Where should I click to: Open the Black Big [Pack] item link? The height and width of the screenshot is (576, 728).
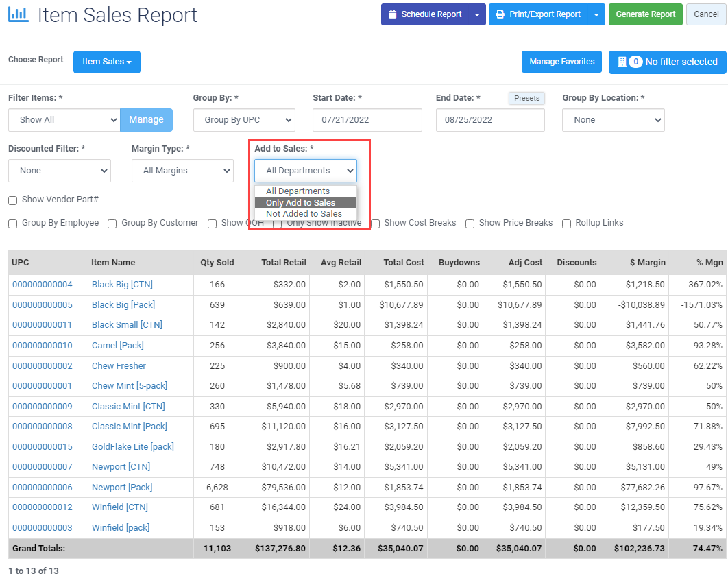(x=123, y=304)
